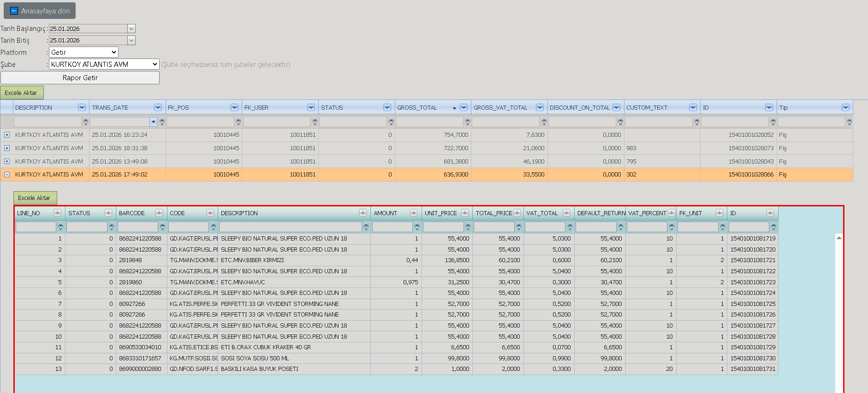Click scroll up arrow of detail grid scrollbar

coord(839,238)
